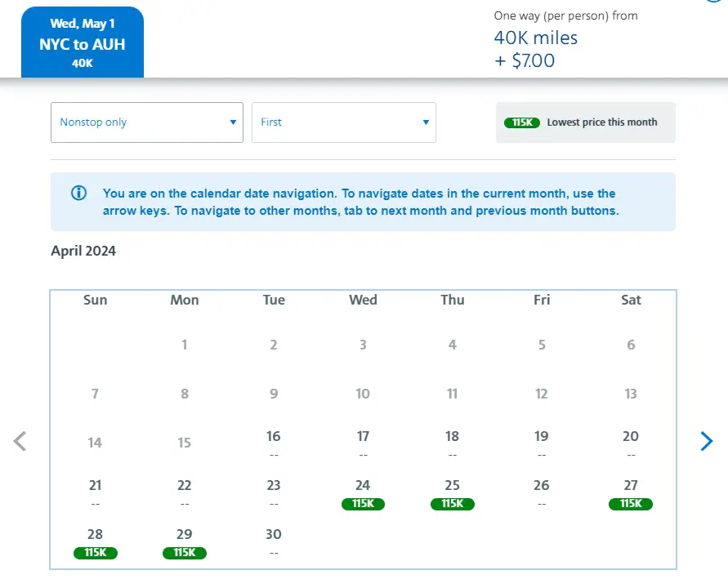Select April 24 with 115K fare

pos(363,493)
